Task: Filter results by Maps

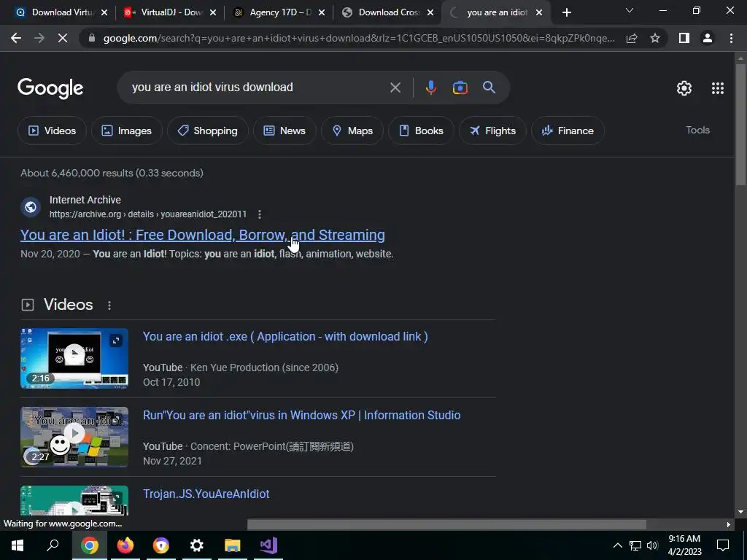Action: (x=352, y=131)
